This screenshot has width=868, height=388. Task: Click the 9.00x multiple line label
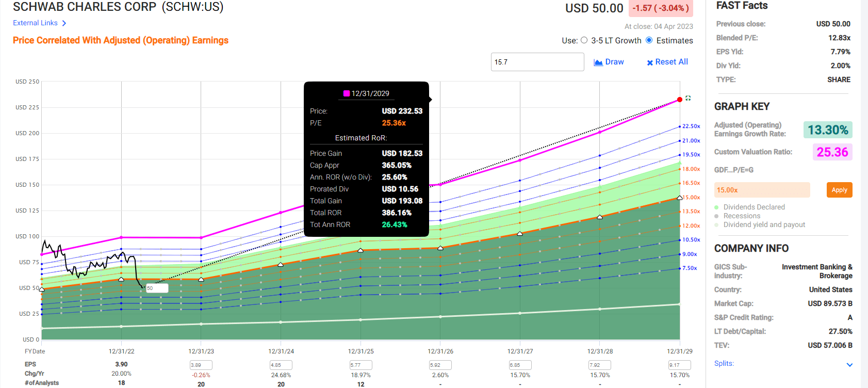click(690, 254)
